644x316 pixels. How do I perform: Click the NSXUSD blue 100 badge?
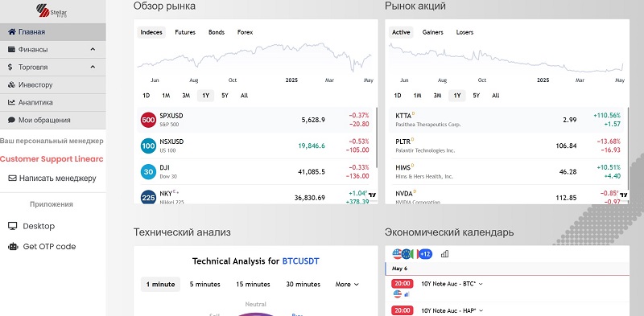click(148, 146)
